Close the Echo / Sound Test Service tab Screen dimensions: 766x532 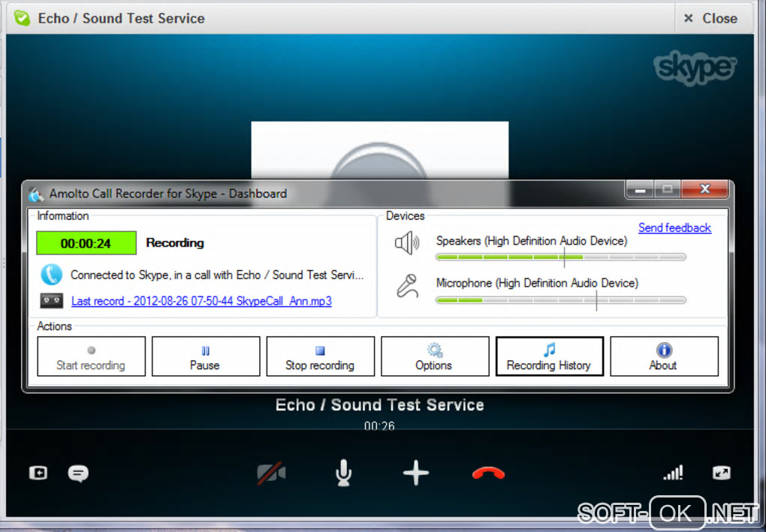[x=710, y=19]
